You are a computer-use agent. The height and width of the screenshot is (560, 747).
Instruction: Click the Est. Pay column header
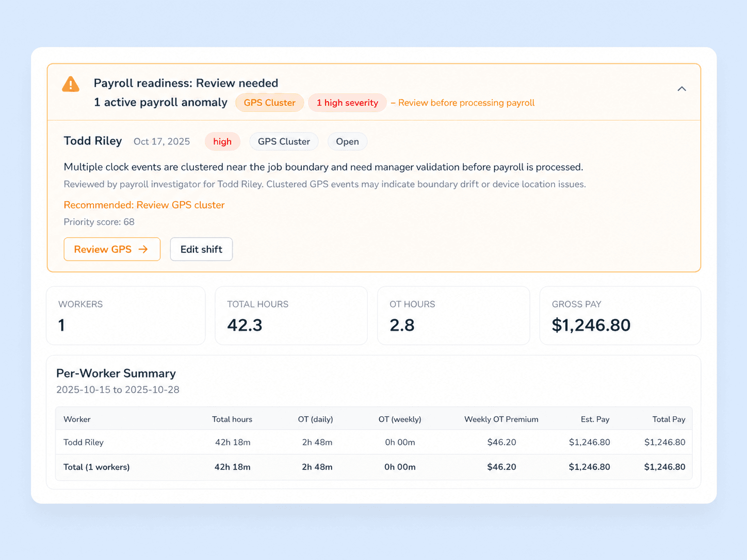pyautogui.click(x=595, y=419)
